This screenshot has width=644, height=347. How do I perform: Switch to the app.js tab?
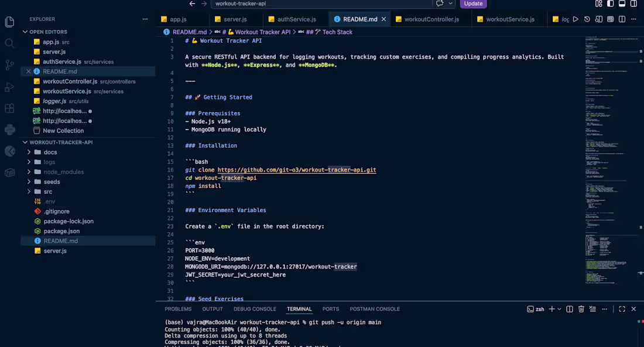tap(178, 19)
